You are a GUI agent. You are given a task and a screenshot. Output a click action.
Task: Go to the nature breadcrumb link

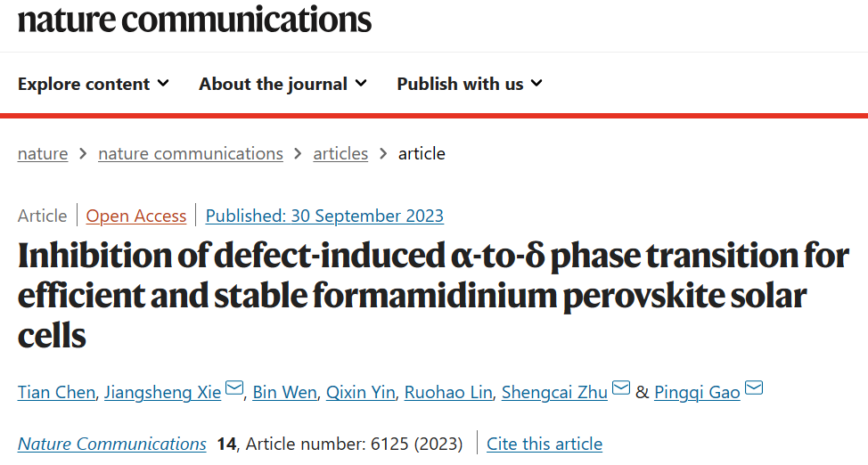click(x=43, y=153)
